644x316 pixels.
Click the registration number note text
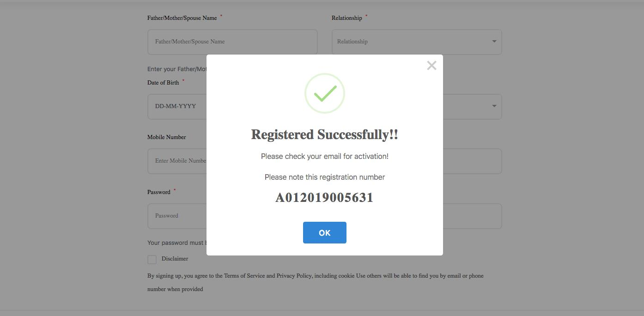tap(324, 177)
